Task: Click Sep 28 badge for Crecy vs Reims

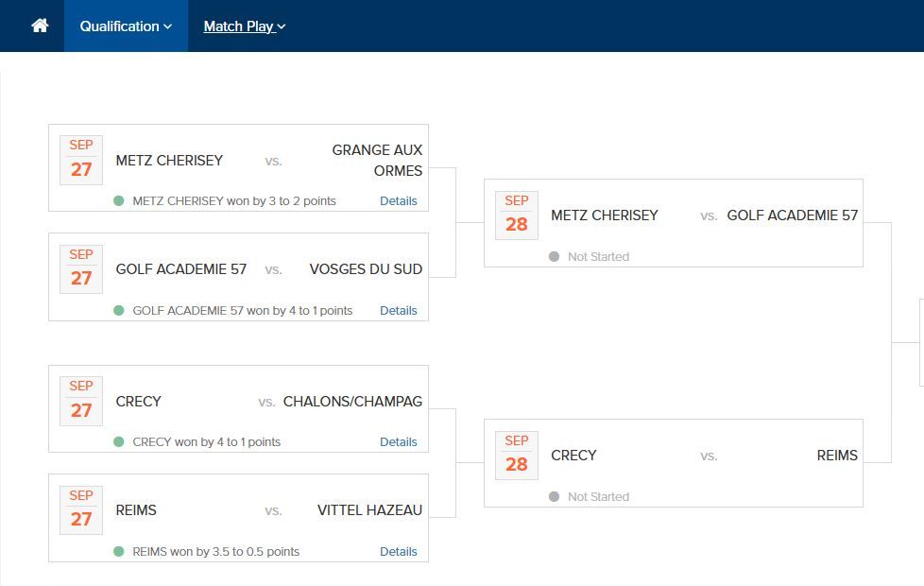Action: [517, 456]
